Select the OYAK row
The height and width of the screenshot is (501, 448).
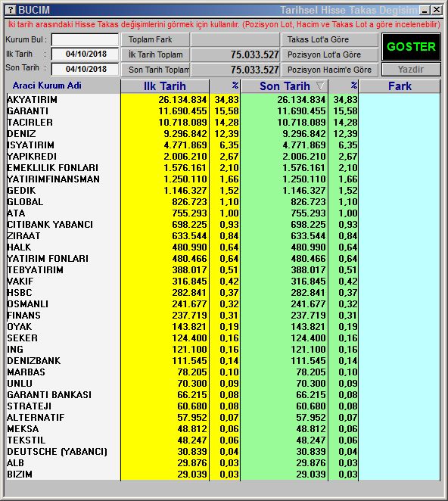(223, 326)
